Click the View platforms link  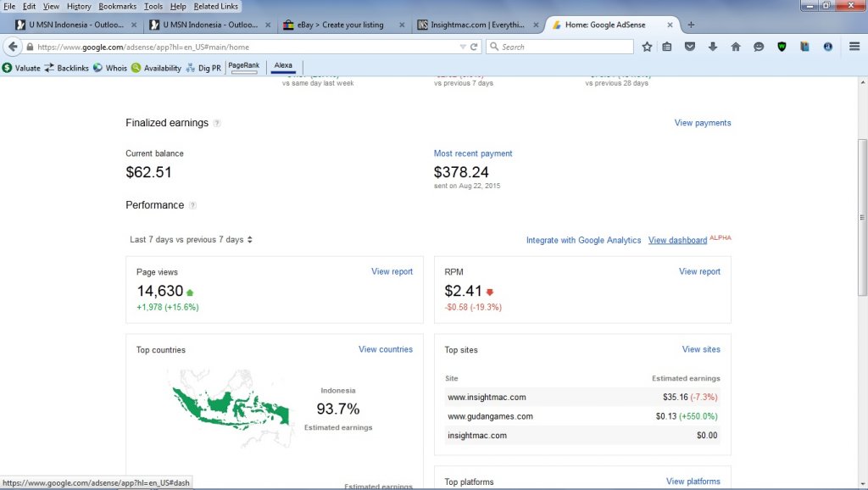pyautogui.click(x=693, y=482)
